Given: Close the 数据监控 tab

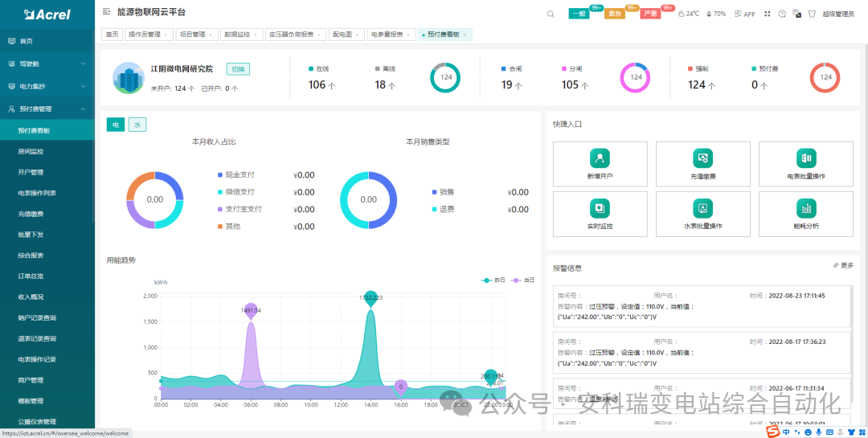Looking at the screenshot, I should [x=256, y=35].
